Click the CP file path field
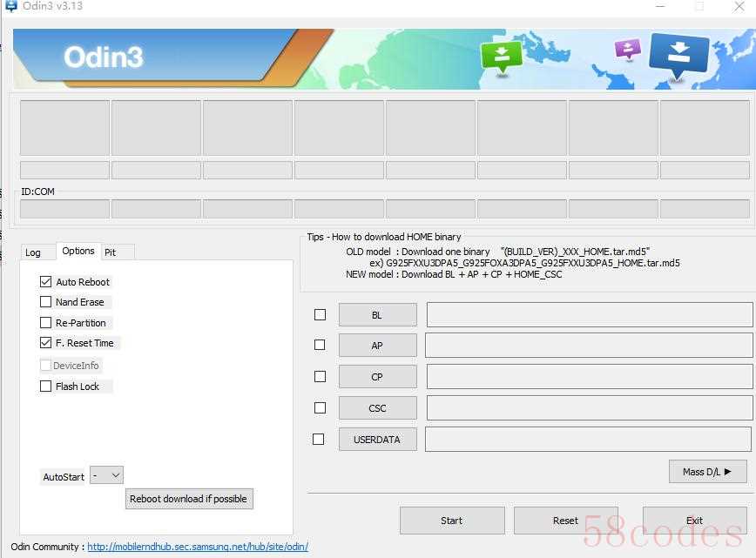 click(589, 376)
